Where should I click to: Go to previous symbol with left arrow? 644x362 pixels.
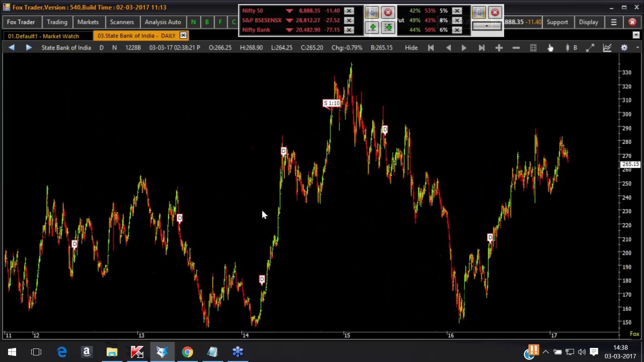[x=12, y=47]
